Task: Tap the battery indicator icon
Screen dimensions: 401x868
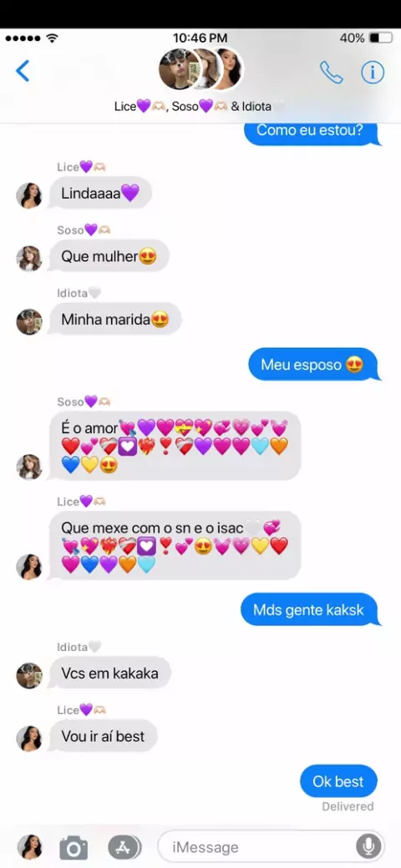Action: [380, 38]
